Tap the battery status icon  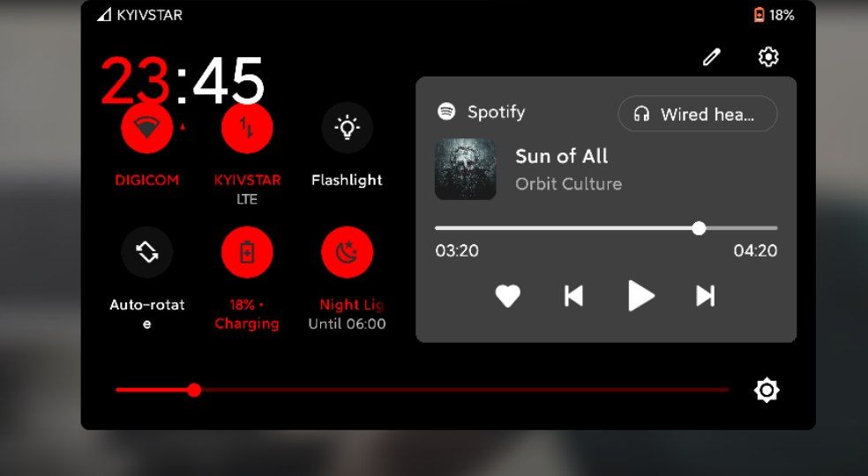[x=759, y=15]
